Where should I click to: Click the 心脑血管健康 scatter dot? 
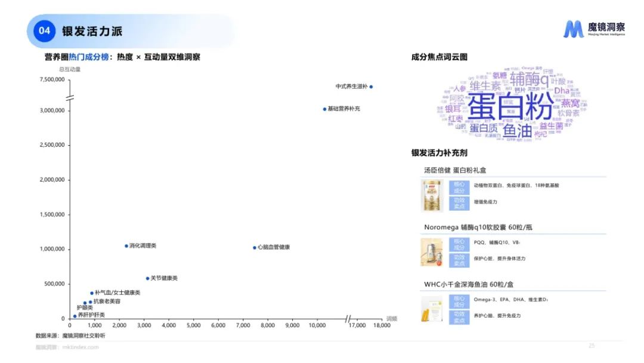[255, 248]
